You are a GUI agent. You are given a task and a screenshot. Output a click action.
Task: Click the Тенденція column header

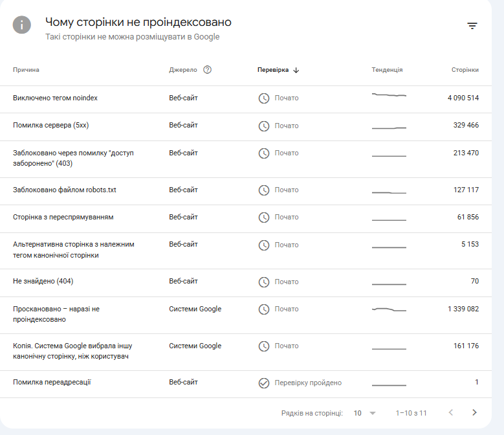coord(387,70)
